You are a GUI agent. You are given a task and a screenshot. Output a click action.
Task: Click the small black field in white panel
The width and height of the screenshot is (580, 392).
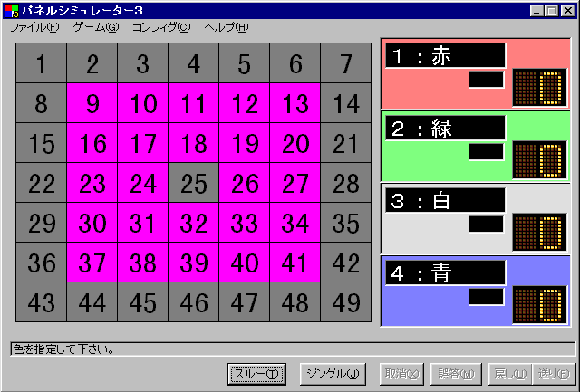point(486,225)
